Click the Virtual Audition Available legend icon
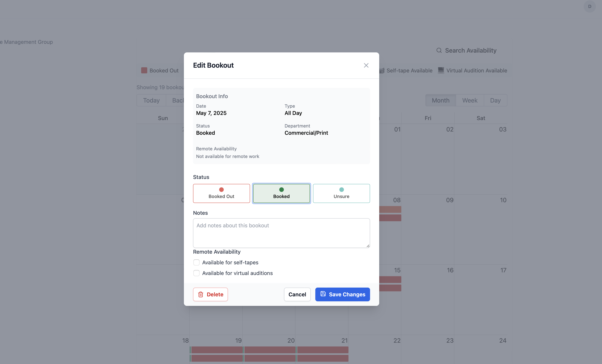 pos(441,71)
